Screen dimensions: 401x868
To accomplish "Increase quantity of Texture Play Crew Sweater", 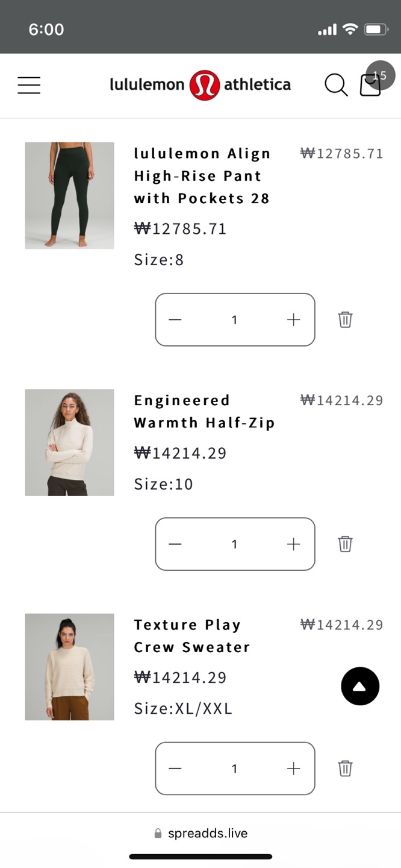I will coord(293,768).
